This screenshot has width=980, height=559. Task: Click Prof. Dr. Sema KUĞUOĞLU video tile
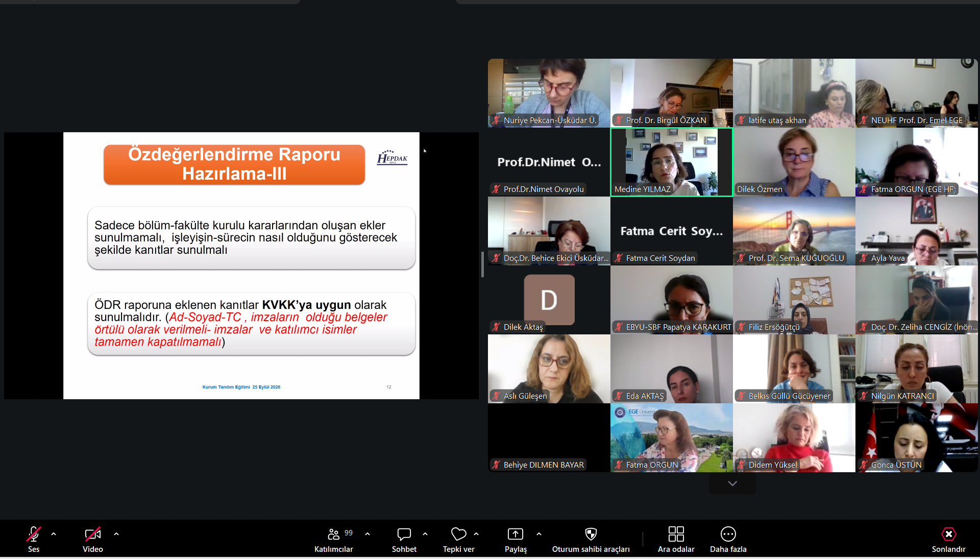(x=794, y=231)
